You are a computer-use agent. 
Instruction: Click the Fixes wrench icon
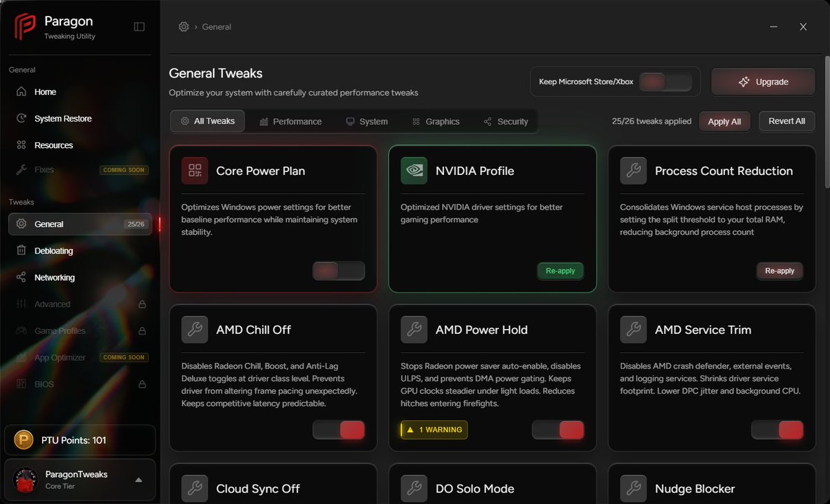coord(21,169)
